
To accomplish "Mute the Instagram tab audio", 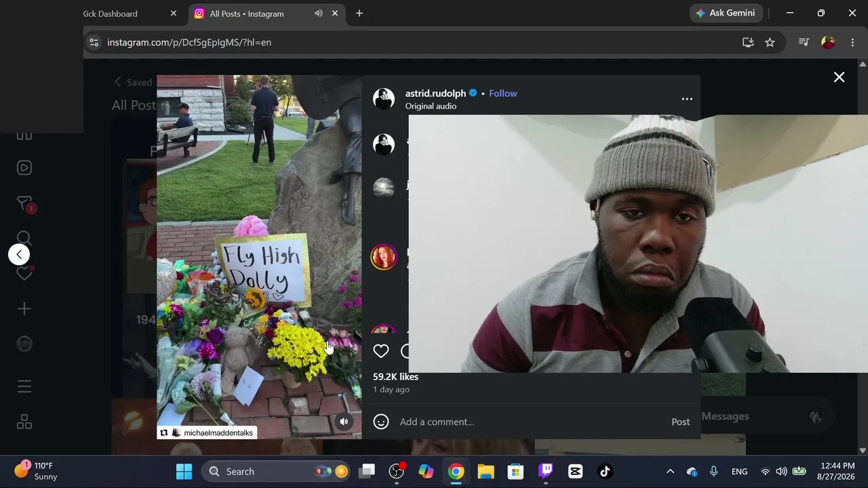I will (318, 14).
